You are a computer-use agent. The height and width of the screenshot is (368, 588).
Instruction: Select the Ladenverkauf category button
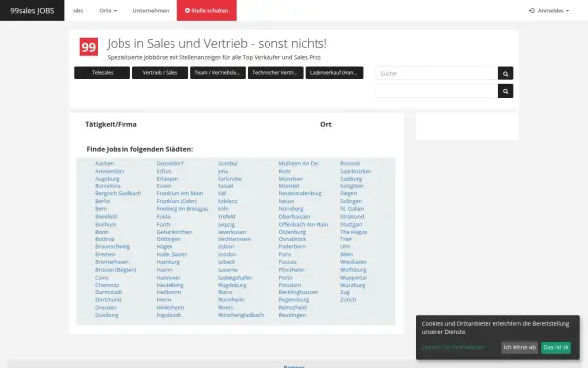pos(334,72)
